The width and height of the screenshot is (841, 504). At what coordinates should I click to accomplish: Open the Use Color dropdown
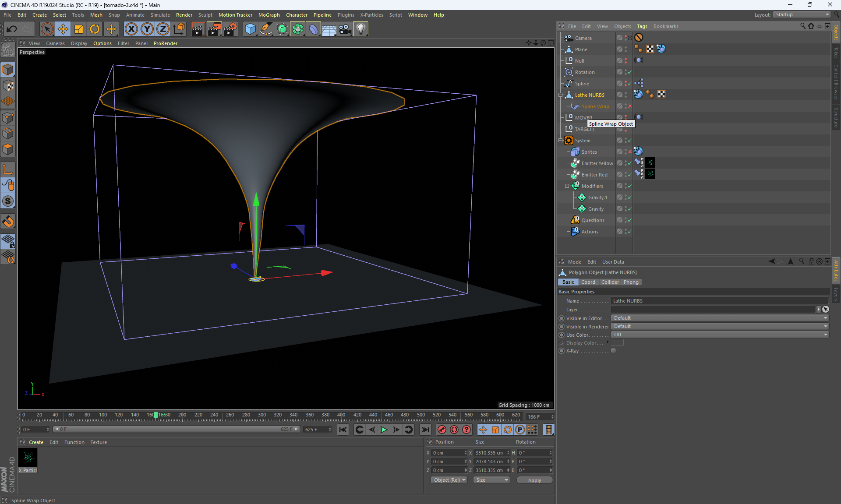coord(719,335)
